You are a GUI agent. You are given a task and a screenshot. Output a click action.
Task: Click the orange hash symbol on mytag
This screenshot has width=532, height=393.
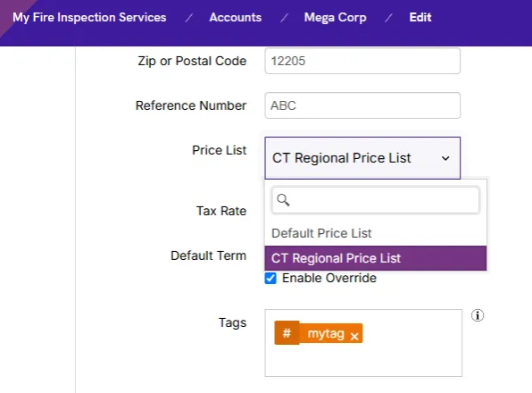coord(287,333)
